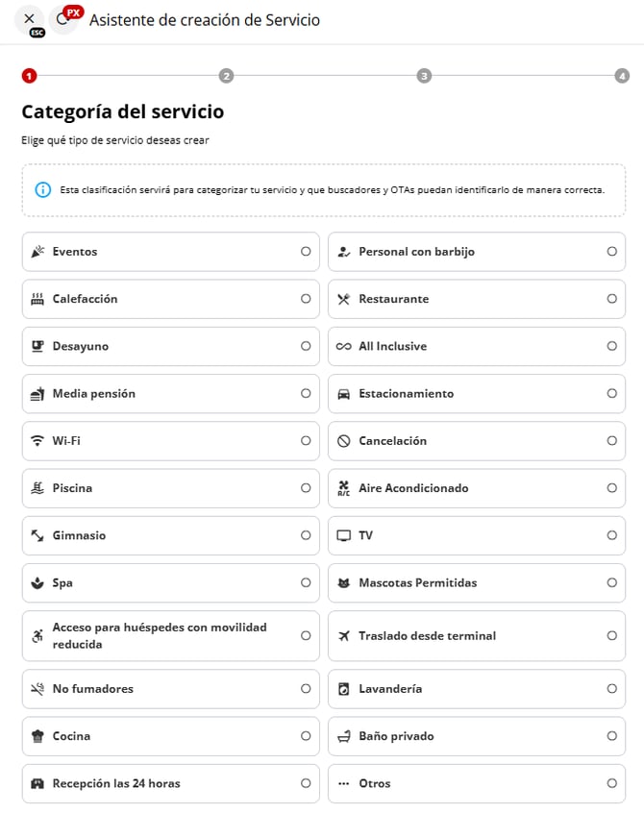Select the Spa radio button

pos(306,582)
